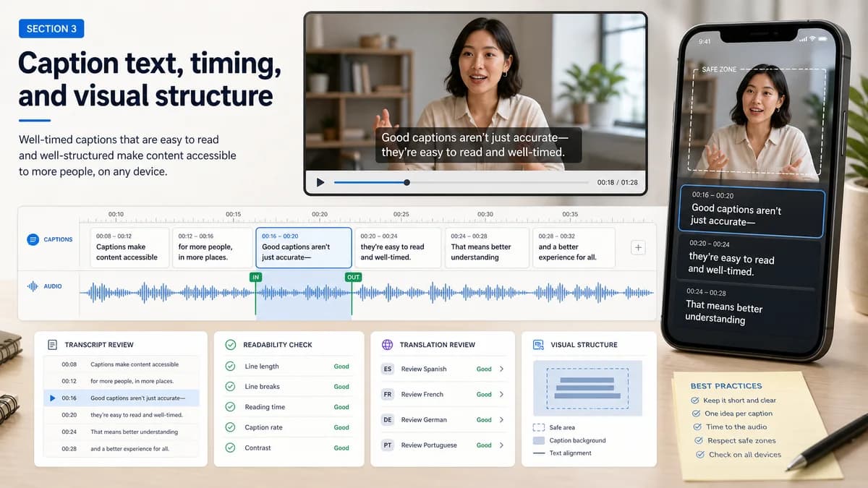Select caption block 'That means better understanding'
The image size is (868, 488).
click(487, 248)
